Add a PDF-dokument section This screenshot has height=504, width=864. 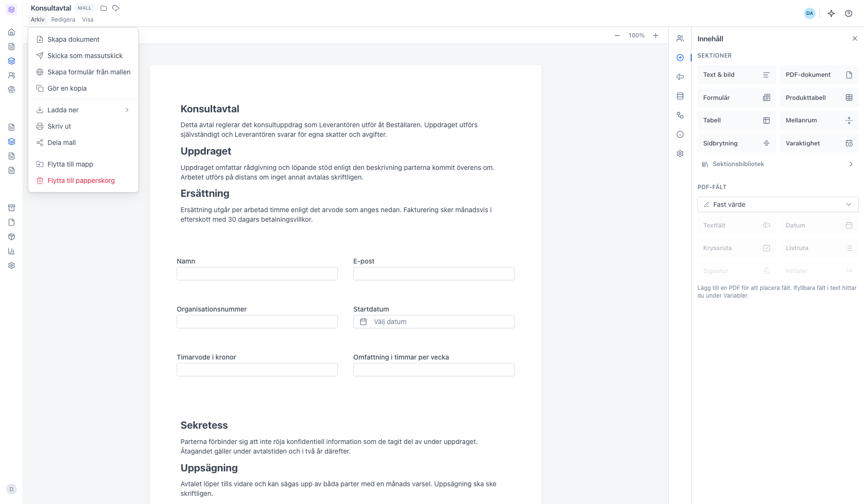[819, 75]
